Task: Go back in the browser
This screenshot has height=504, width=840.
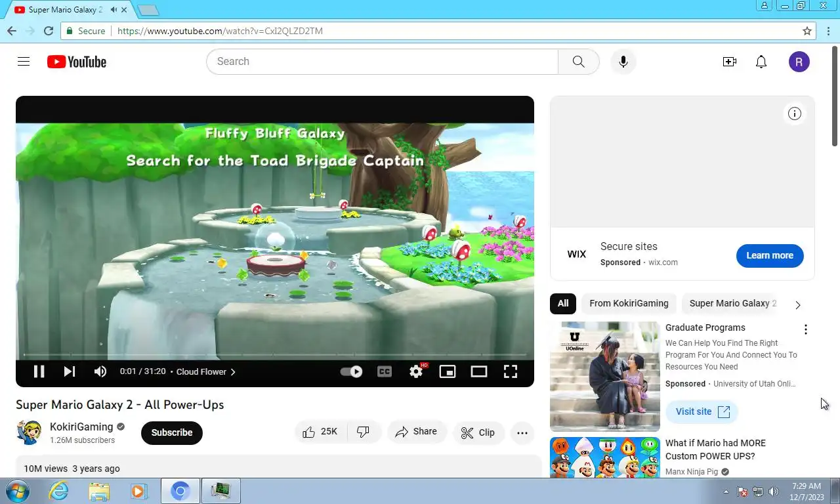Action: tap(12, 31)
